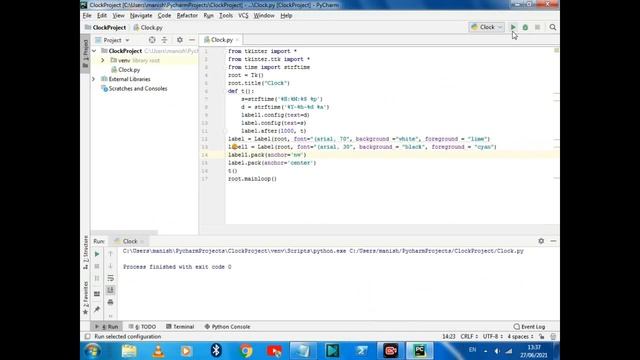The height and width of the screenshot is (360, 640).
Task: Start debugging Clock with bug icon
Action: pos(525,27)
